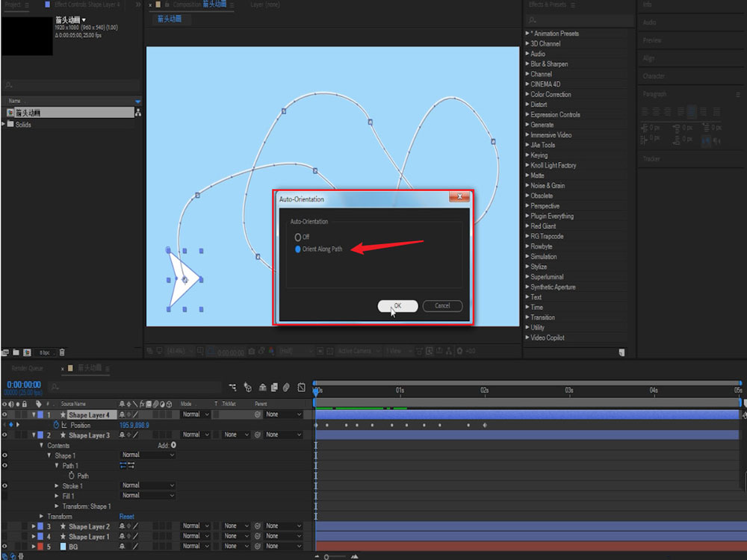Switch to the Render Queue tab
This screenshot has width=747, height=560.
coord(28,368)
